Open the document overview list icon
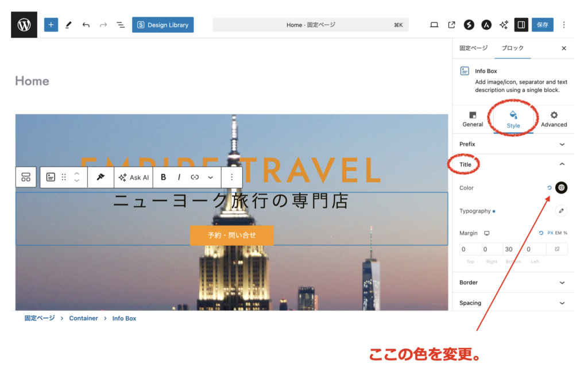This screenshot has width=588, height=390. click(121, 25)
